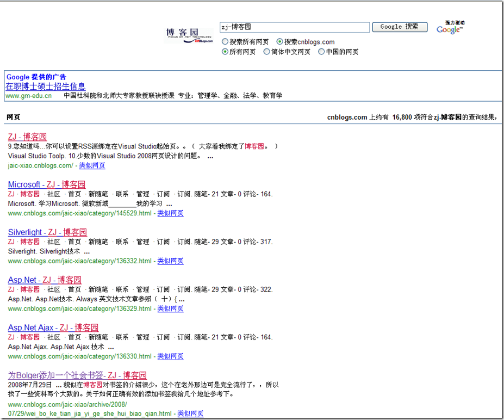
Task: Open 类似网页 link for category/136330.html
Action: point(170,356)
